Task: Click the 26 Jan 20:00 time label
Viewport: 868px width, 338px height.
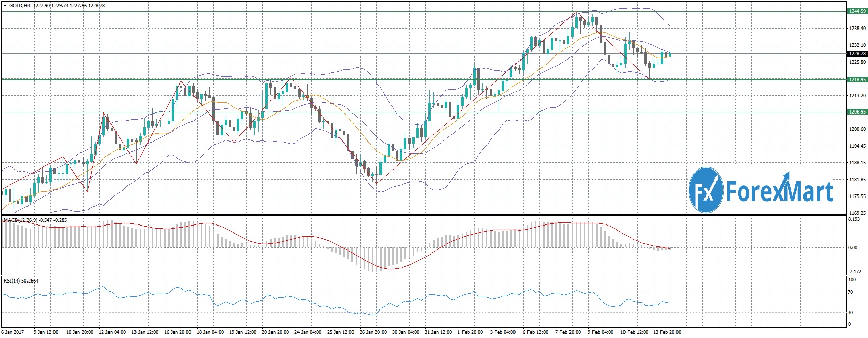Action: click(373, 332)
